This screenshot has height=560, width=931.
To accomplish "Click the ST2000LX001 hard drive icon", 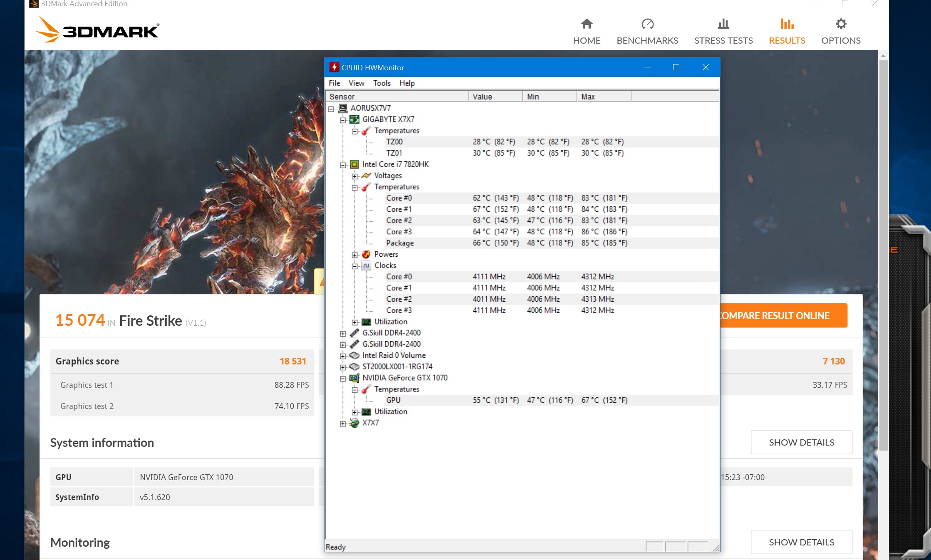I will click(354, 367).
